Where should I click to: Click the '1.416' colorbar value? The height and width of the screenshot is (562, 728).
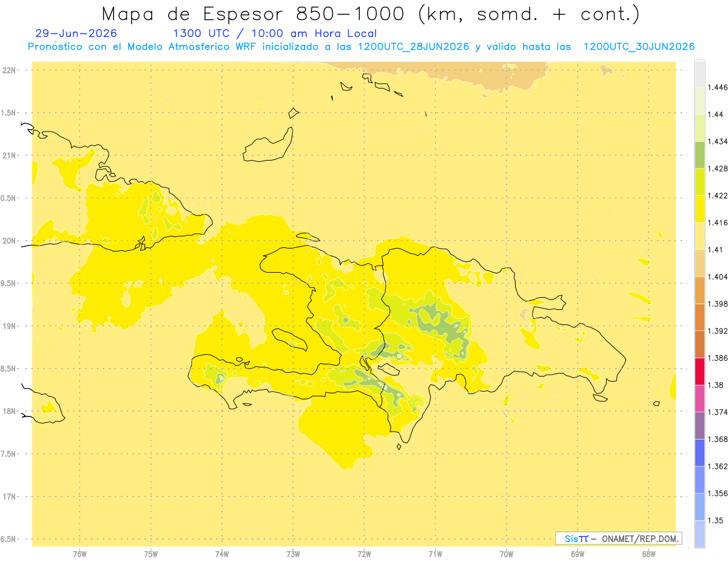point(718,222)
